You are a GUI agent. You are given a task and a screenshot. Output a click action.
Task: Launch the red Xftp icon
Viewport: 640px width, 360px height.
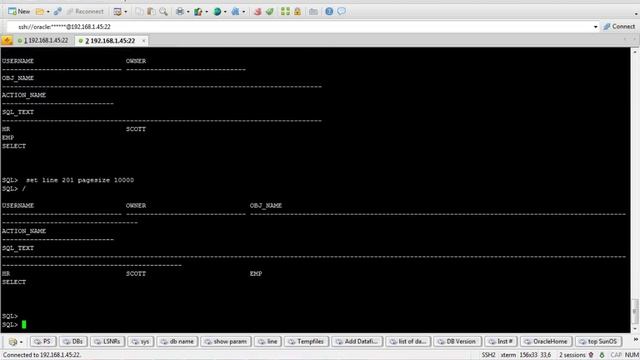[x=257, y=11]
